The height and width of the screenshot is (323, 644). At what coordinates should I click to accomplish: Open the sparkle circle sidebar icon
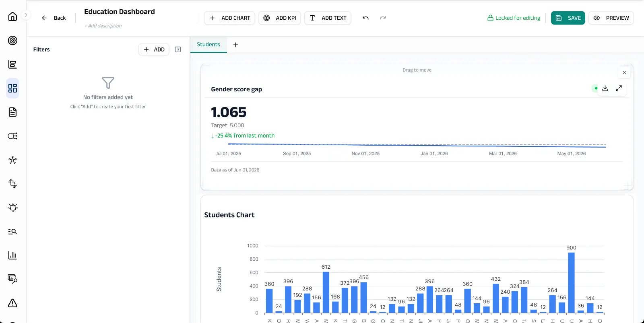[12, 207]
